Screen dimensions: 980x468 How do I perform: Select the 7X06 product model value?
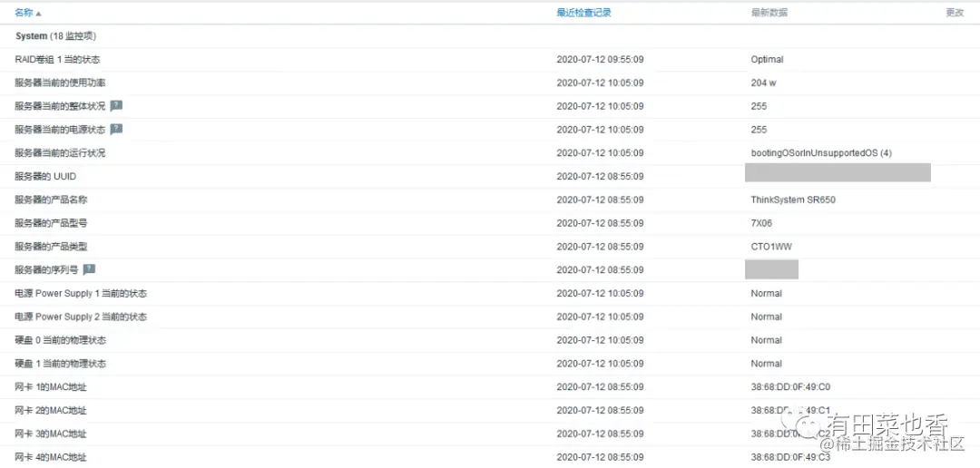pyautogui.click(x=762, y=223)
